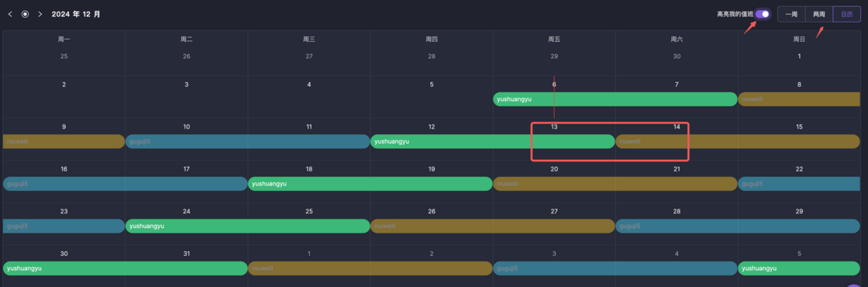
Task: Select date 10 in the calendar
Action: click(x=187, y=127)
